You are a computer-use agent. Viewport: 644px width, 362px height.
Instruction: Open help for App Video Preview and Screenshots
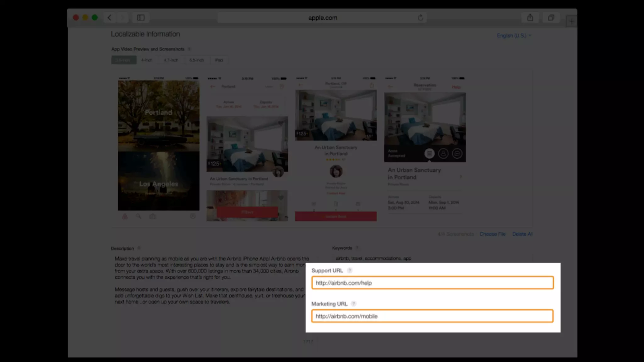189,49
